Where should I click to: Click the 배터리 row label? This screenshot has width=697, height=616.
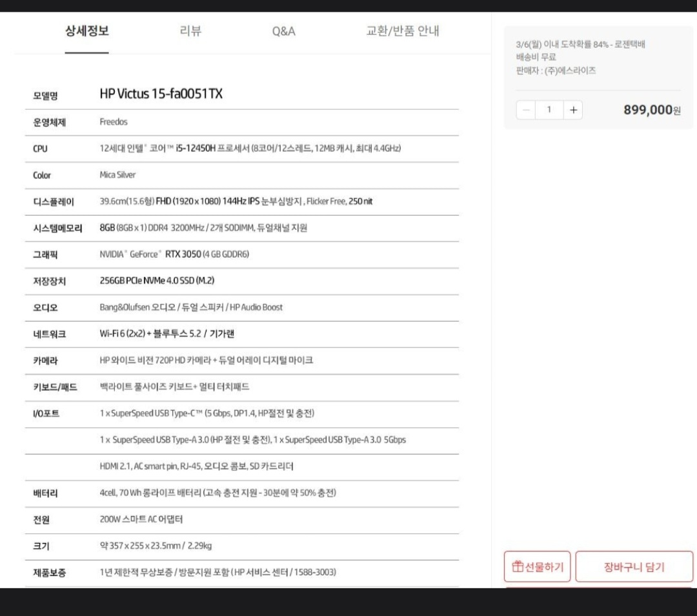pos(45,493)
